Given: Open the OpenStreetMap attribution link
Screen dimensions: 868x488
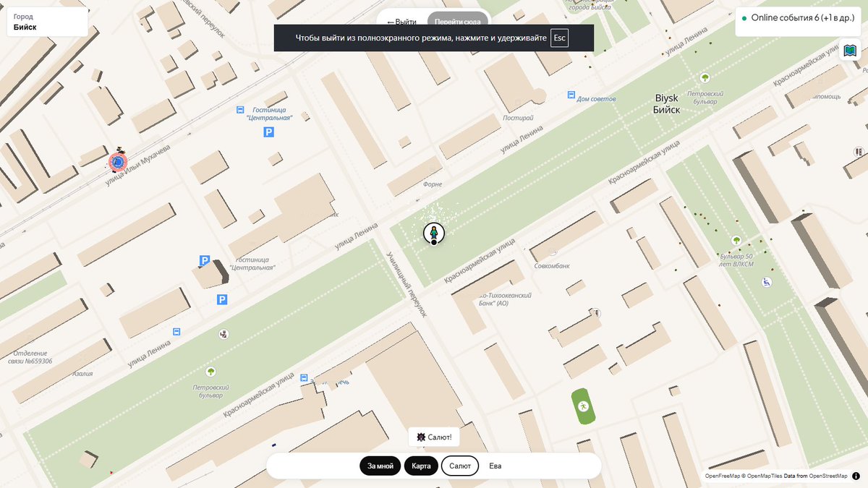Looking at the screenshot, I should point(828,476).
